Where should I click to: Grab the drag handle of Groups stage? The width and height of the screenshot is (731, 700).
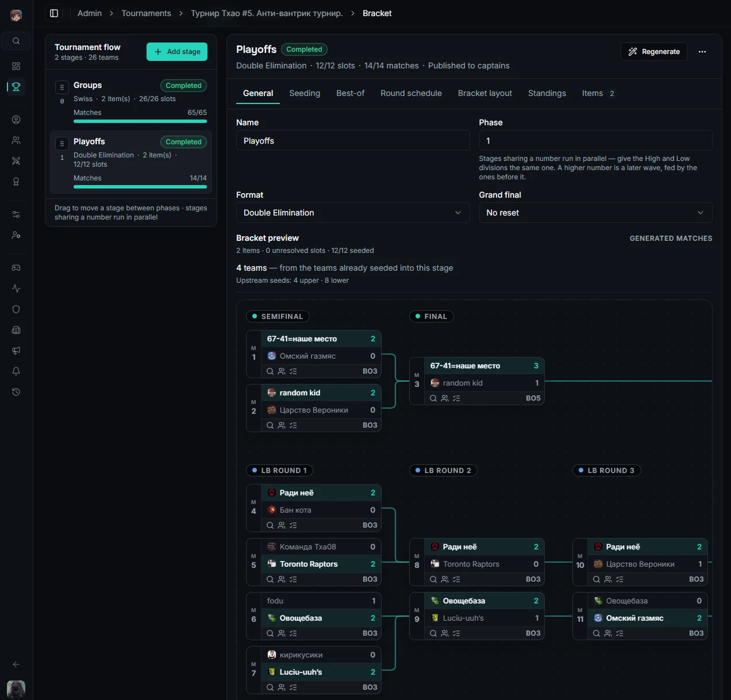[62, 87]
